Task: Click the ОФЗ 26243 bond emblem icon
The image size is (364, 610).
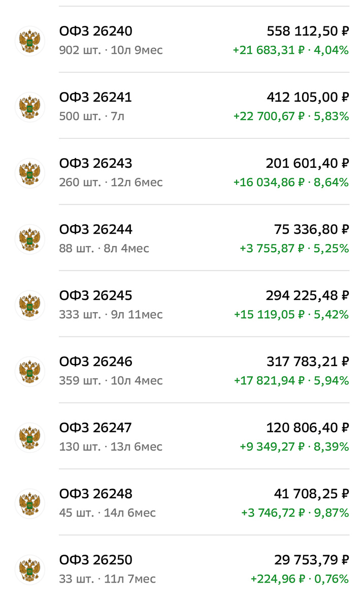Action: (x=29, y=173)
